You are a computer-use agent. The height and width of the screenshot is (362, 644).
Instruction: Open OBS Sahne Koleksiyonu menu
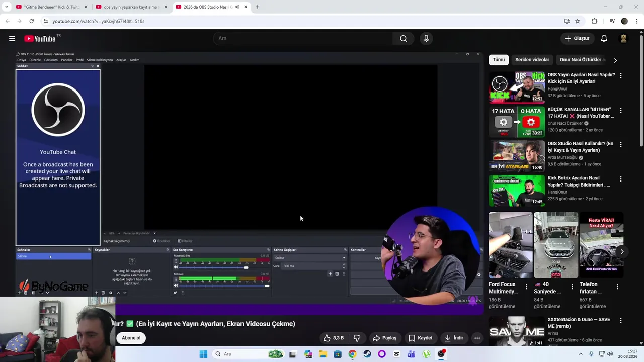click(100, 60)
